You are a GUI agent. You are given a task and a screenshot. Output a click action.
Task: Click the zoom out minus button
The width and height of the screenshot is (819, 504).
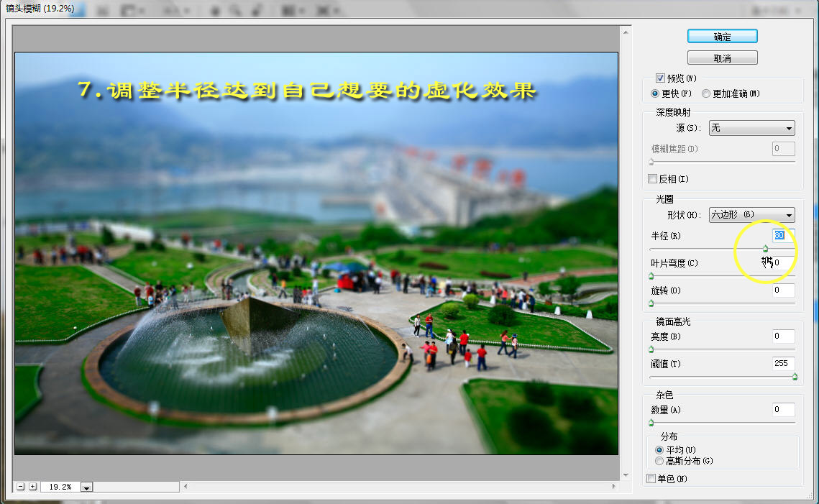tap(21, 487)
